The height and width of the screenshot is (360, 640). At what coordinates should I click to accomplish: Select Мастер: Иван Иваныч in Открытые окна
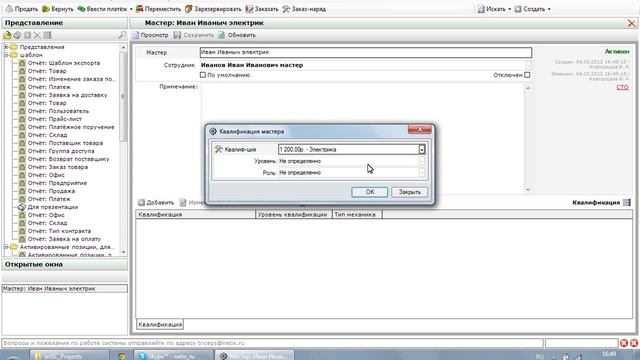[x=64, y=289]
